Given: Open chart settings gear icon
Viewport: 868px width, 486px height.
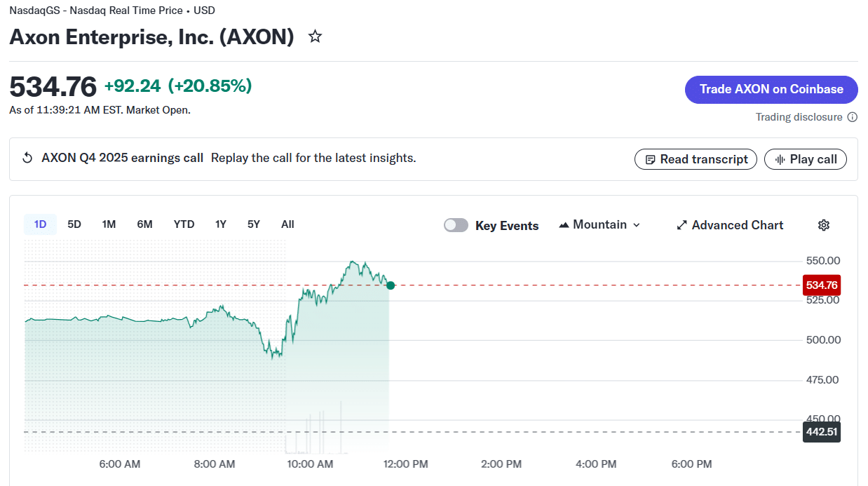Looking at the screenshot, I should coord(824,225).
